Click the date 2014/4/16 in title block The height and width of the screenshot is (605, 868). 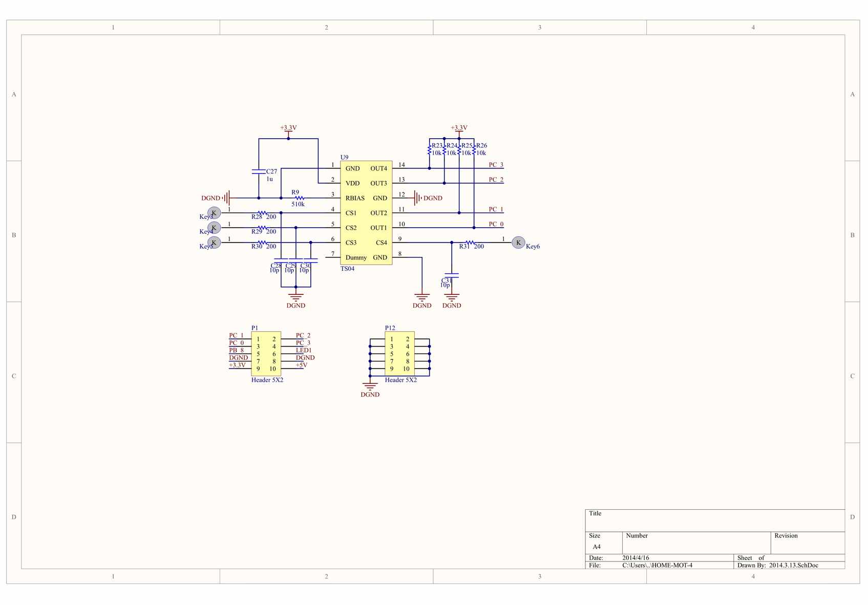coord(636,558)
